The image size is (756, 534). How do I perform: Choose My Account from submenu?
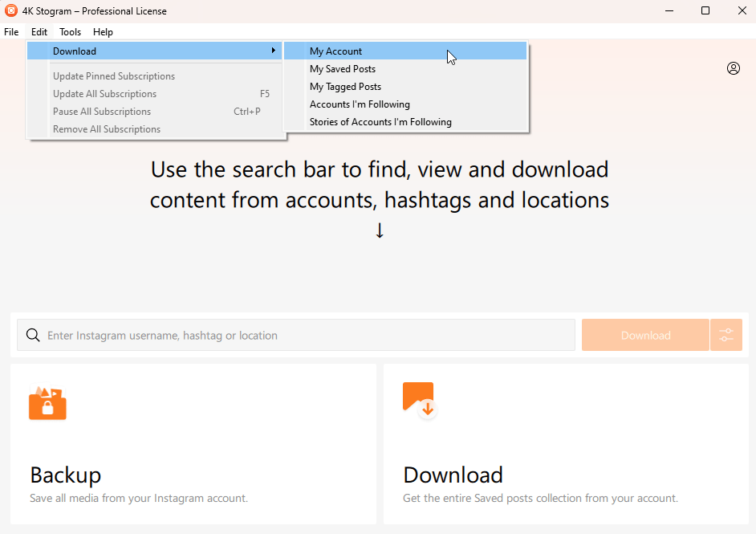405,51
